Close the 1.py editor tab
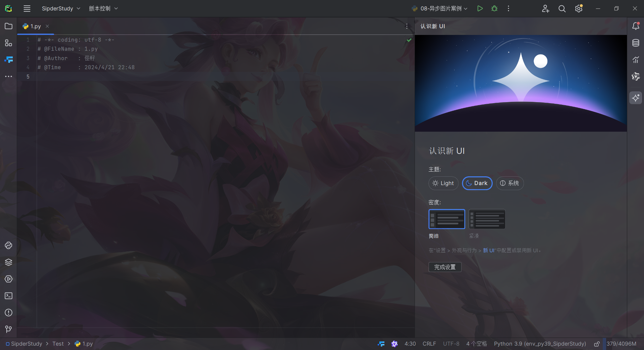Image resolution: width=644 pixels, height=350 pixels. tap(47, 26)
